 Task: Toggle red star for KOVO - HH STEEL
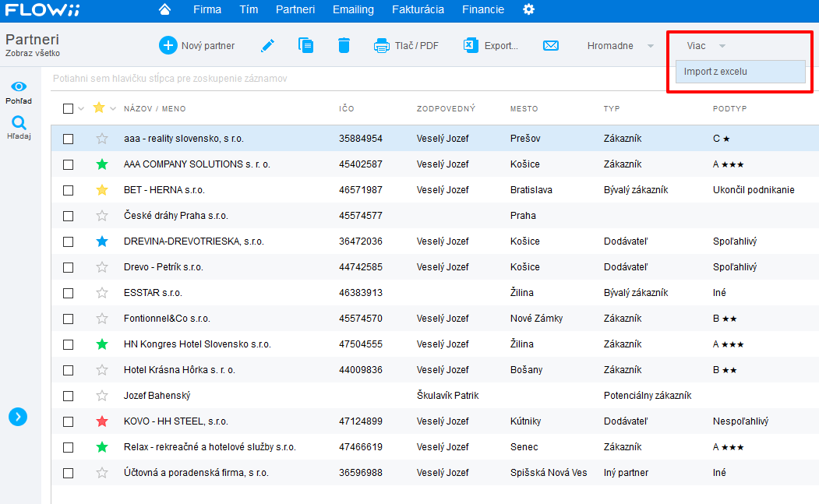point(102,421)
